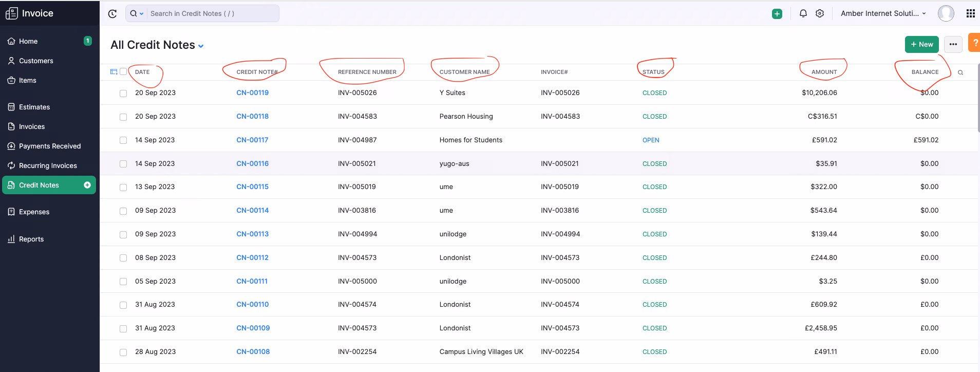Open the recent history clock icon
Image resolution: width=980 pixels, height=372 pixels.
pos(112,14)
